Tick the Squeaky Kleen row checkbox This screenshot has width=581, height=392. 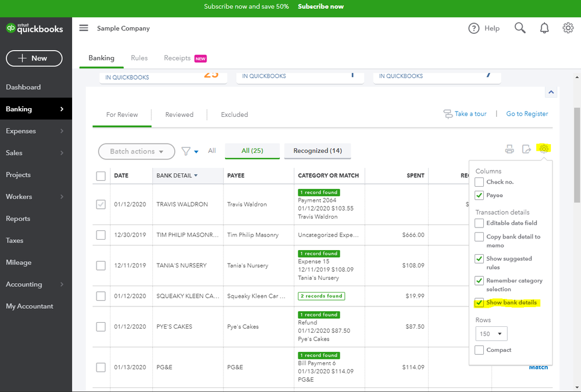point(101,296)
